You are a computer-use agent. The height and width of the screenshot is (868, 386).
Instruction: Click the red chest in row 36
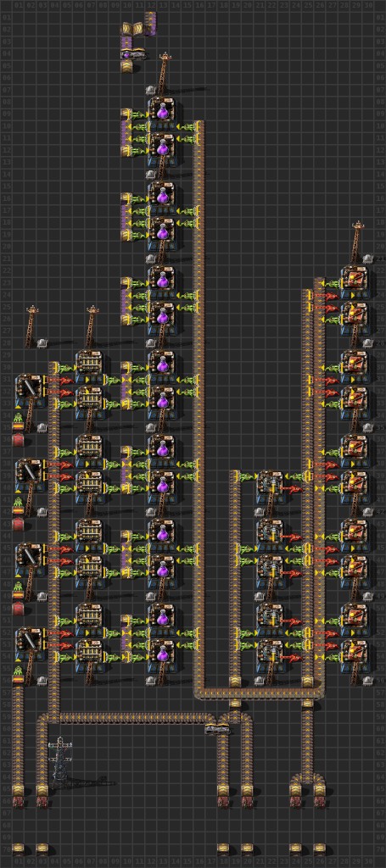point(19,441)
